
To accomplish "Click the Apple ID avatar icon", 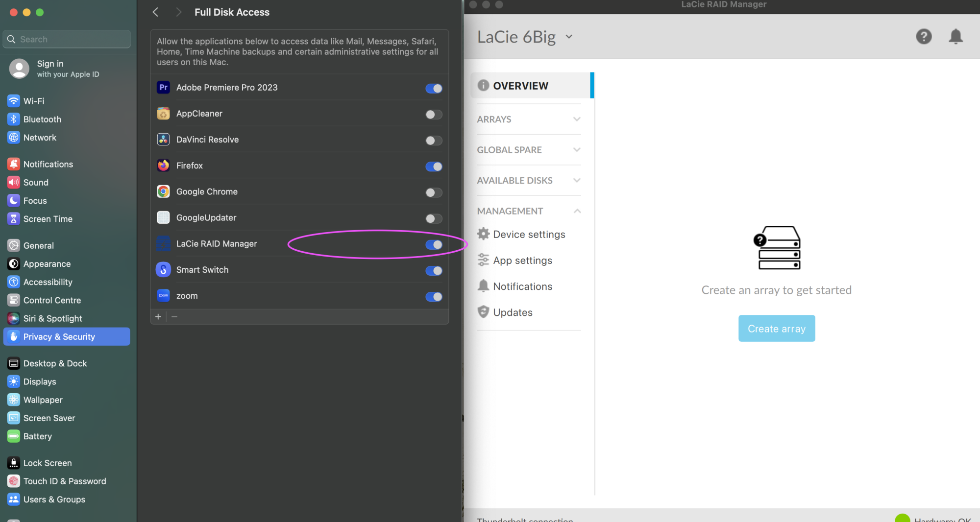I will click(19, 69).
